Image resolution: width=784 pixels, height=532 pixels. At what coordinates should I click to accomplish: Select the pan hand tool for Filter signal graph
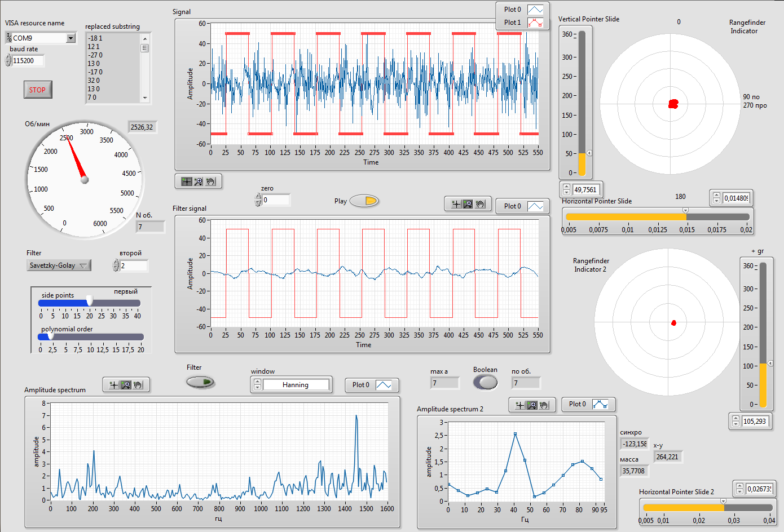pos(481,204)
